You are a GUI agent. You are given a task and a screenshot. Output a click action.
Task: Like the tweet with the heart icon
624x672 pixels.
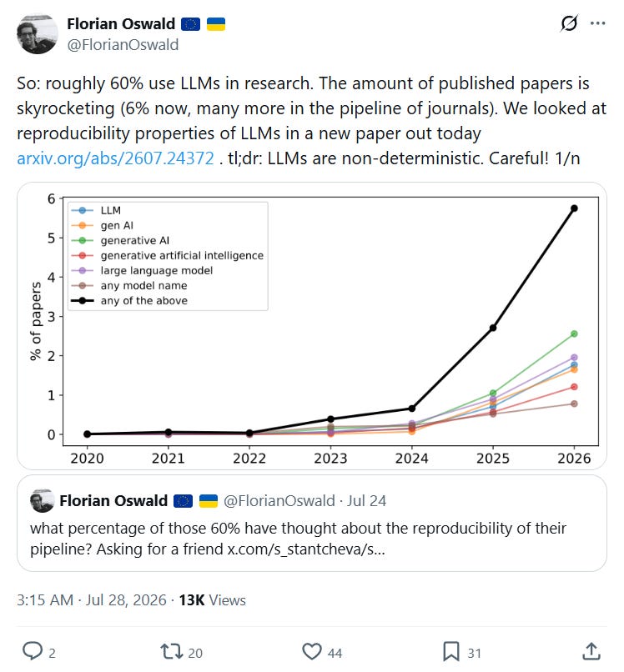[312, 652]
